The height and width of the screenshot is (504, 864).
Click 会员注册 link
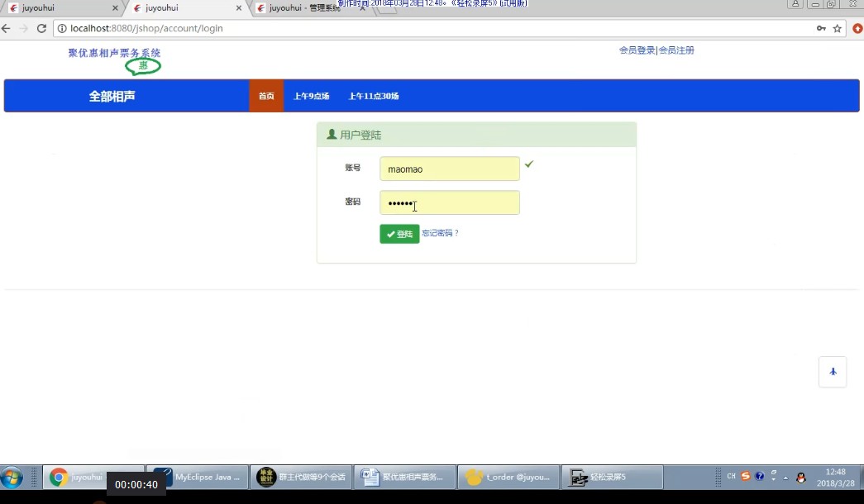tap(676, 50)
